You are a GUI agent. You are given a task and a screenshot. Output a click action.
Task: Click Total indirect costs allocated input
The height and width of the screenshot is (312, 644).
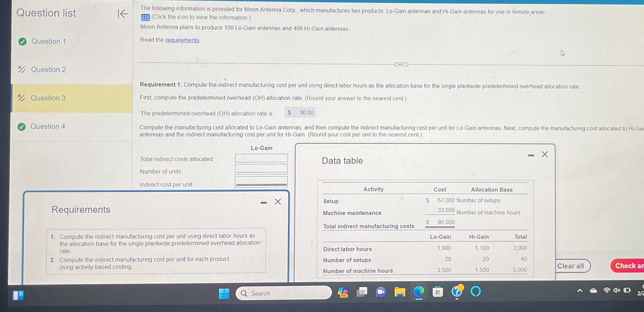261,158
